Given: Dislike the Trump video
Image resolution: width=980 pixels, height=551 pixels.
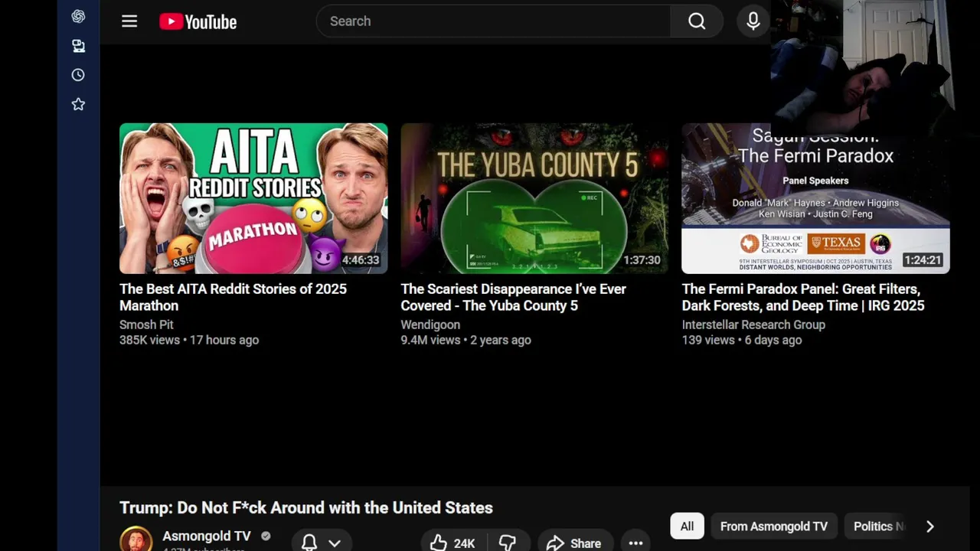Looking at the screenshot, I should click(508, 543).
